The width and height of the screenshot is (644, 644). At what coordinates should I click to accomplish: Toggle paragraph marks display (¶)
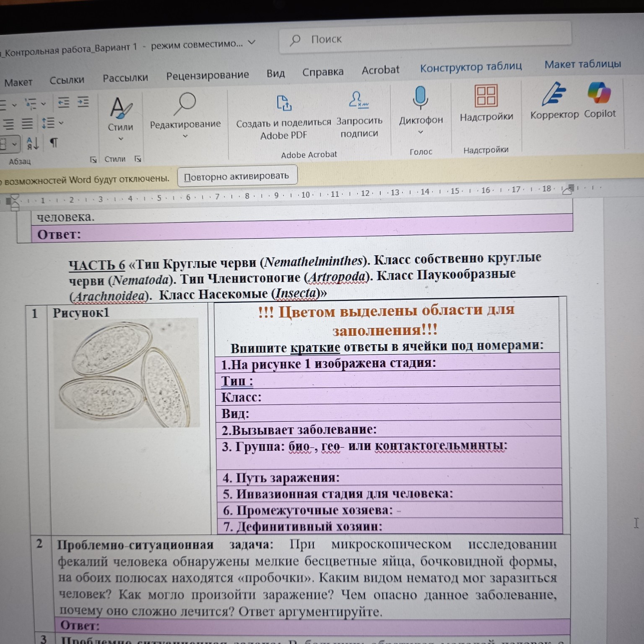click(x=54, y=143)
